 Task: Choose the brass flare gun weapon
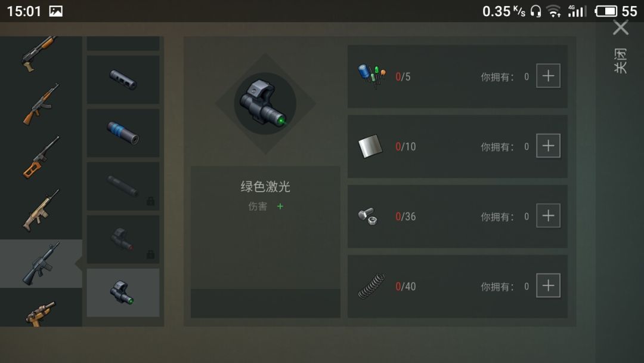41,313
